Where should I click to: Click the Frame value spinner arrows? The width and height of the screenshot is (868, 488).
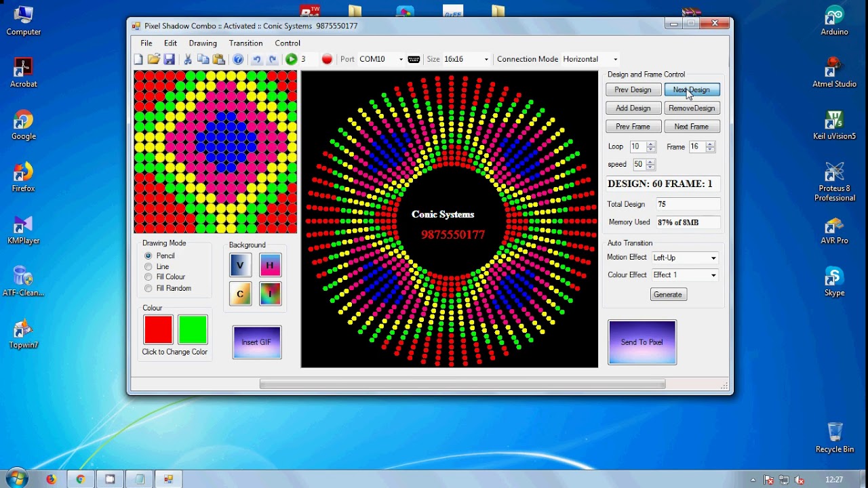711,146
